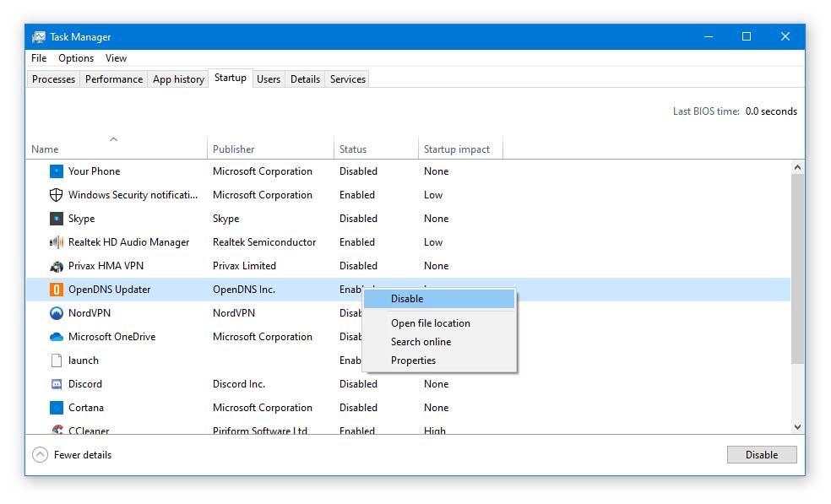
Task: Click the NordVPN mountain icon
Action: tap(57, 313)
